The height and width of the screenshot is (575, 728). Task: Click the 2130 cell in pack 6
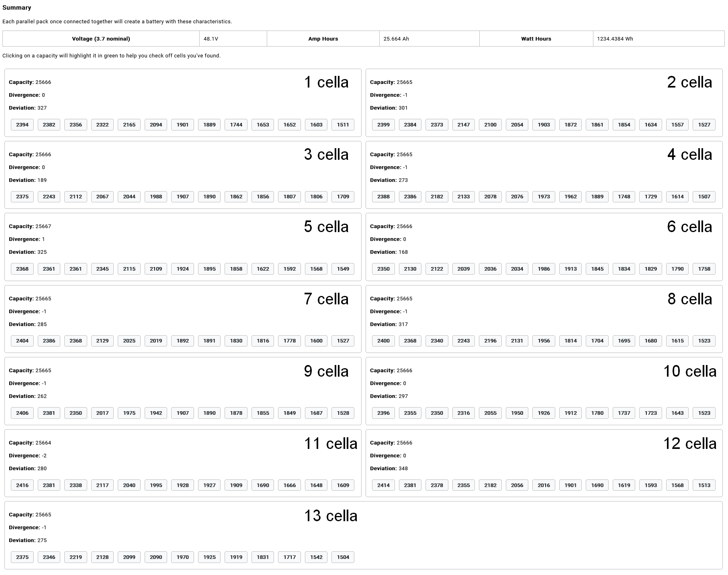pyautogui.click(x=410, y=269)
